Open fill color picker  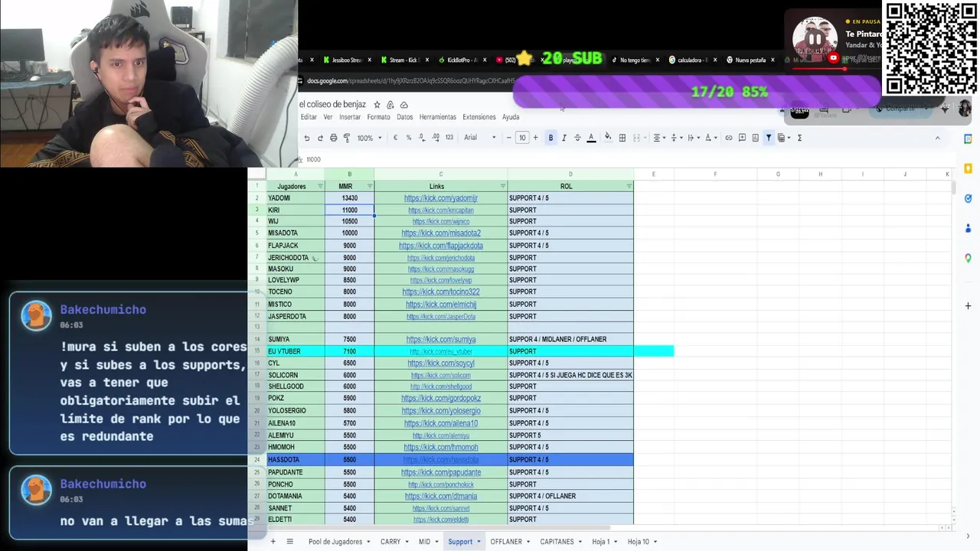coord(608,138)
